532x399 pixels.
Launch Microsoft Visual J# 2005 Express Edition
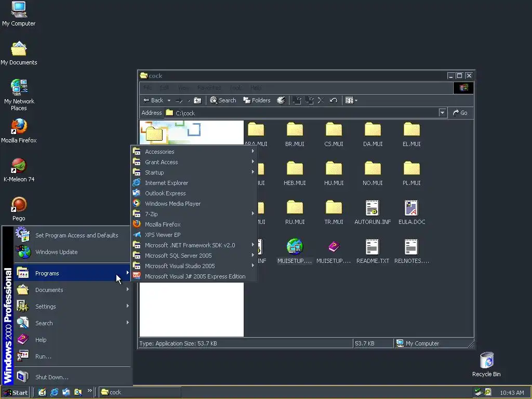(194, 276)
